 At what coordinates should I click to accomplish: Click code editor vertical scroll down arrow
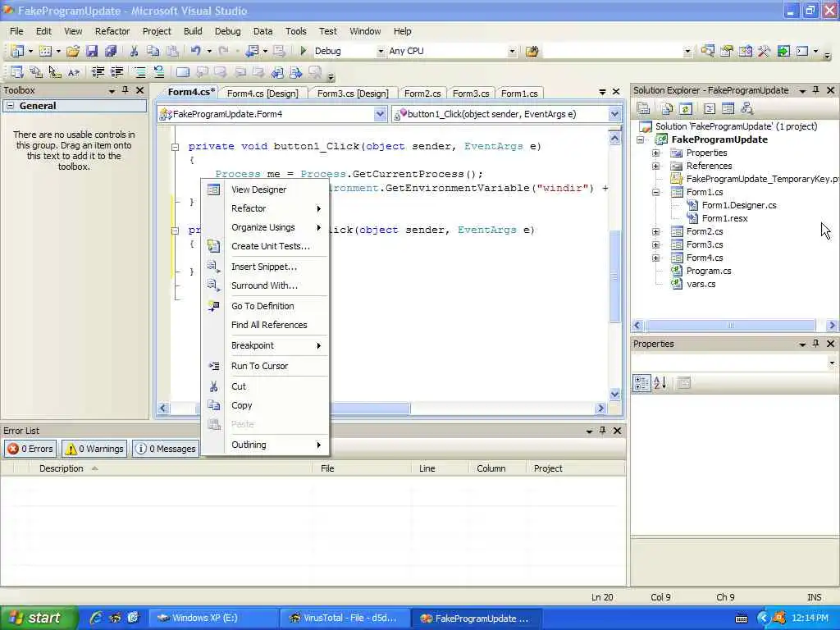[x=614, y=394]
